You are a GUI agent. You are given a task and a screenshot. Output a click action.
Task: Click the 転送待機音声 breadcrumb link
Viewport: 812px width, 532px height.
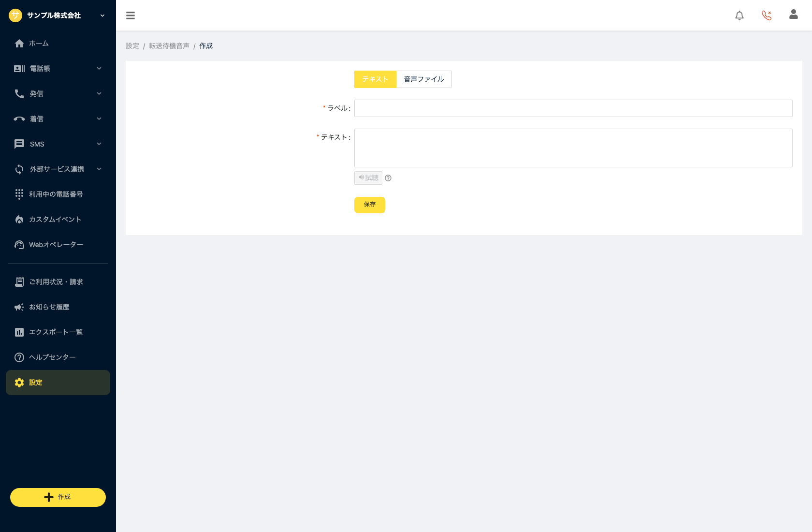click(x=169, y=46)
